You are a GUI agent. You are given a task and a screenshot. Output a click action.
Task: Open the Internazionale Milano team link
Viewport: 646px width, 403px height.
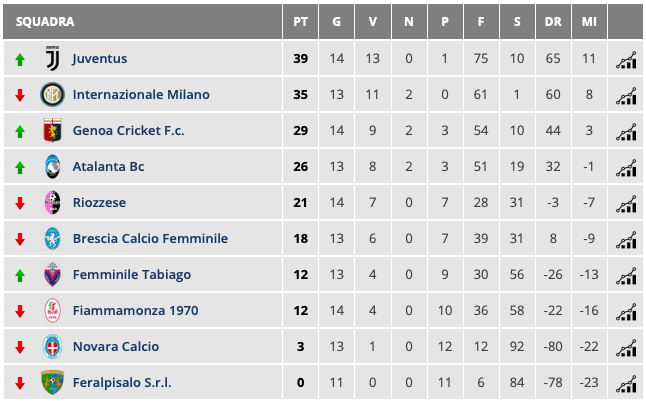click(x=141, y=95)
